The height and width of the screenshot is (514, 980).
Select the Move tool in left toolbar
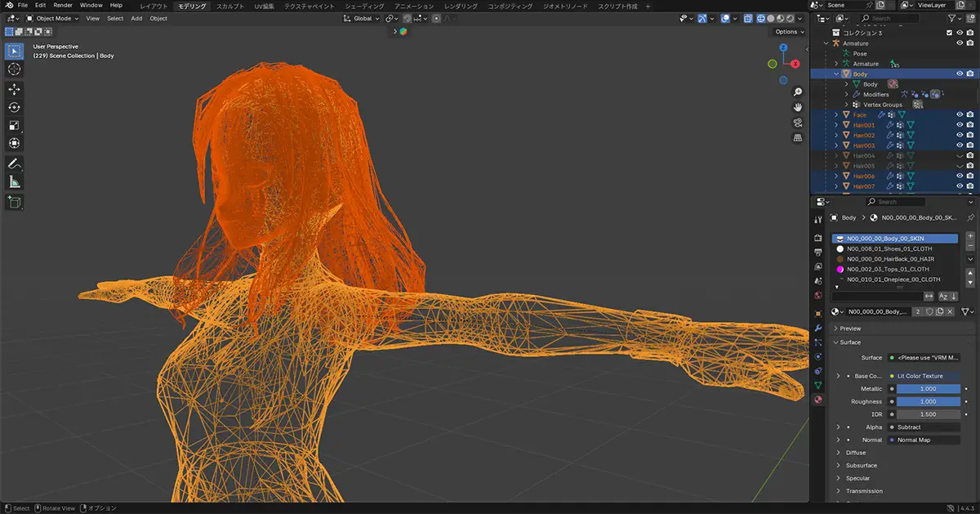15,89
